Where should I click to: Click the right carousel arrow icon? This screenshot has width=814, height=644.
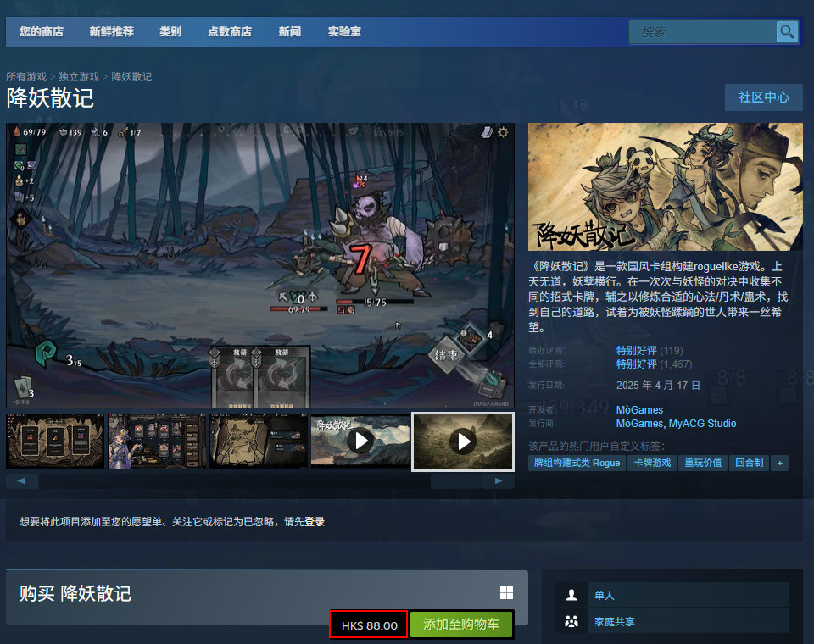(x=499, y=480)
